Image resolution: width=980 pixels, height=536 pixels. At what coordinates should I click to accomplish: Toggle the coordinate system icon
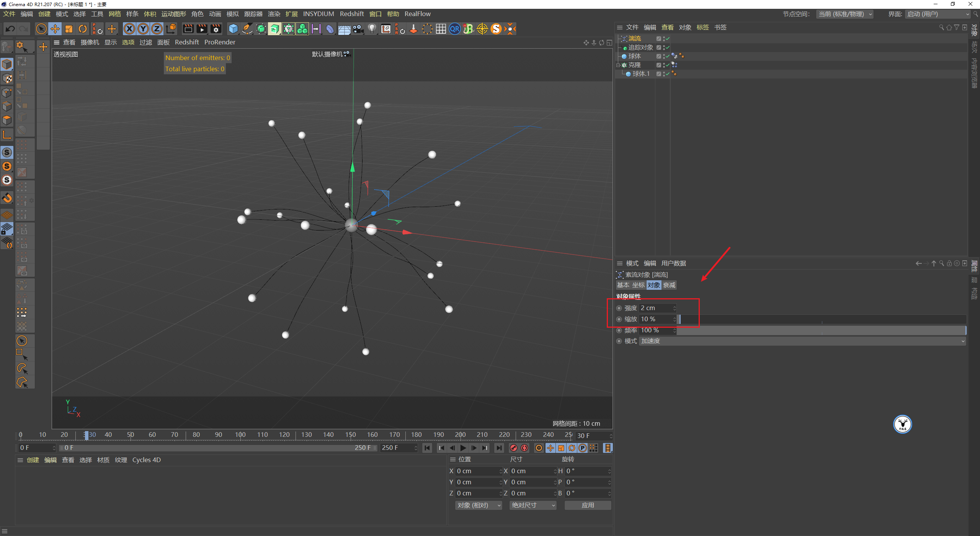tap(171, 29)
